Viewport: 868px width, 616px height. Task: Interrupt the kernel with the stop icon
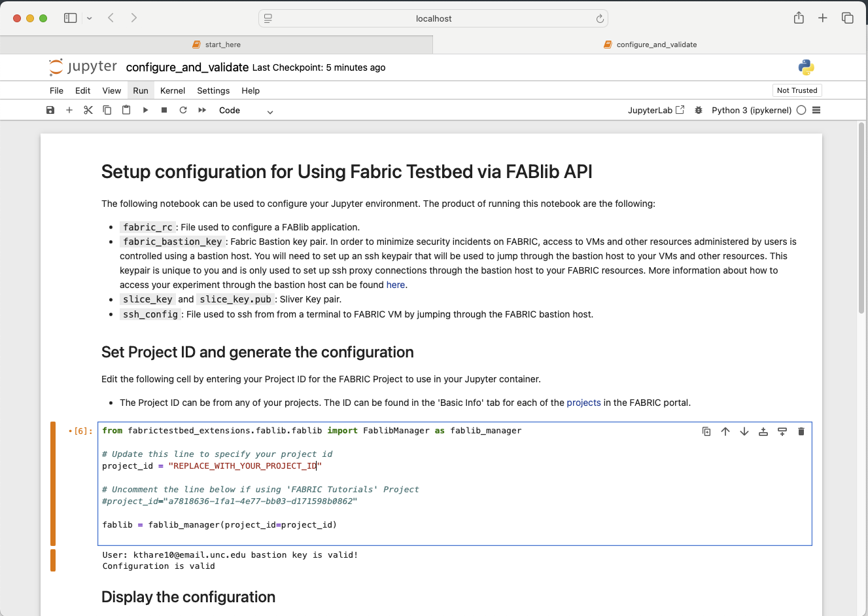coord(164,110)
